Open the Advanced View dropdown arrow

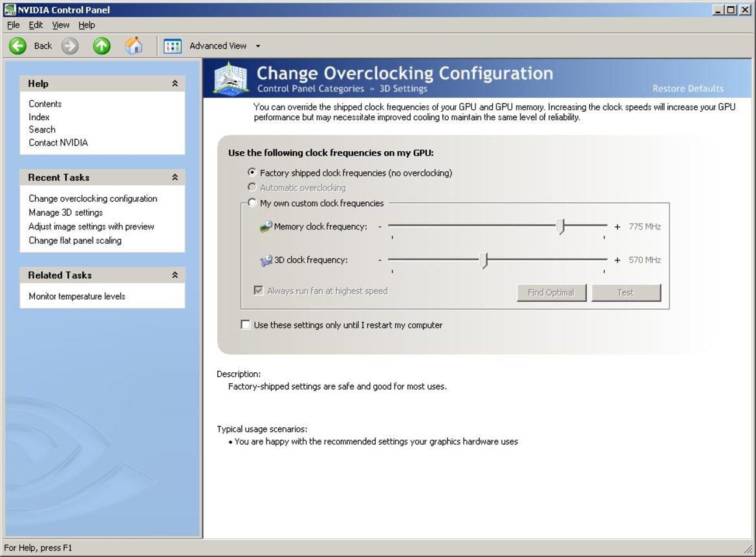pyautogui.click(x=258, y=47)
